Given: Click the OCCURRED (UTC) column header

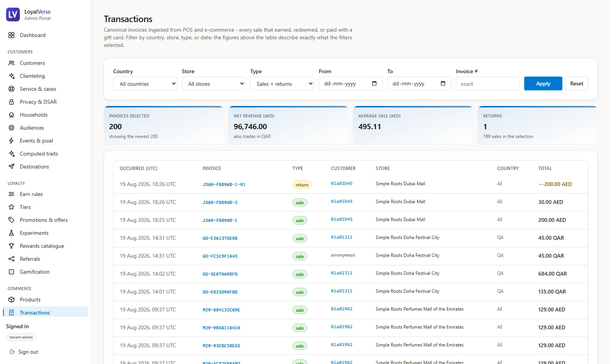Looking at the screenshot, I should (138, 168).
